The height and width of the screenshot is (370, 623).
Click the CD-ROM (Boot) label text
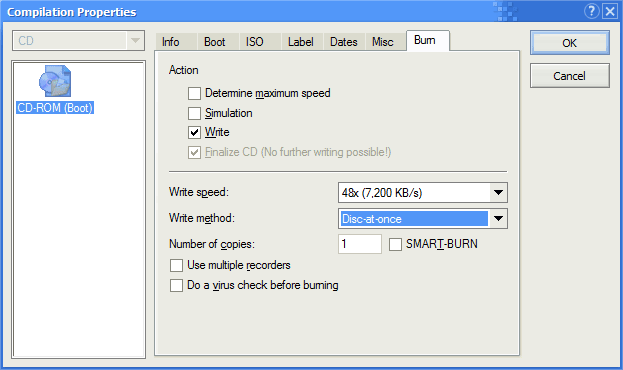[x=55, y=108]
